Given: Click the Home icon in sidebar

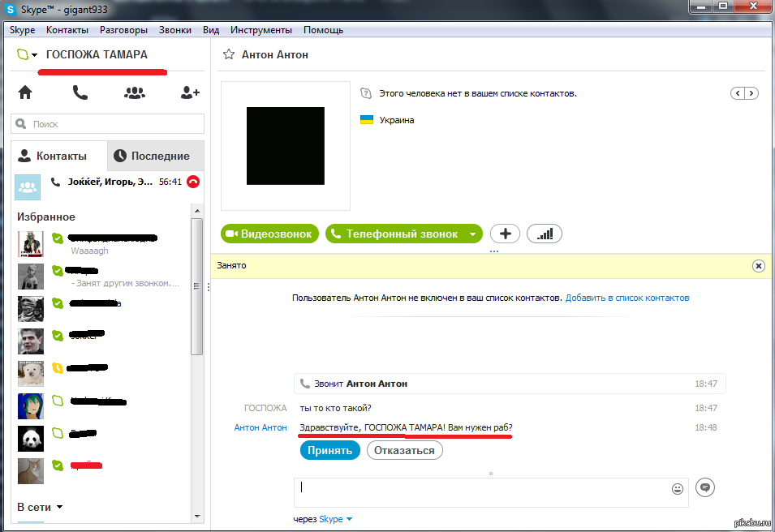Looking at the screenshot, I should tap(25, 92).
